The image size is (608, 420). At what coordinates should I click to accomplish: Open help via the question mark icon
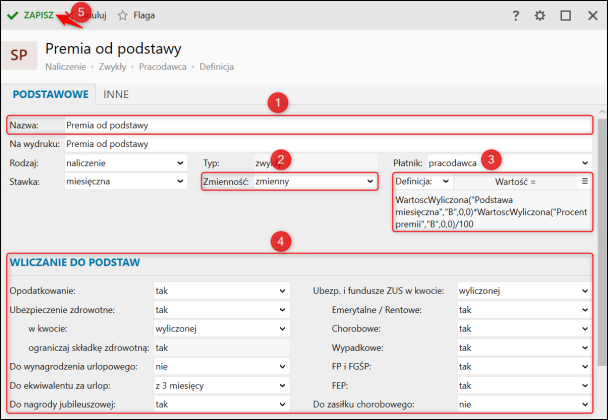click(515, 16)
